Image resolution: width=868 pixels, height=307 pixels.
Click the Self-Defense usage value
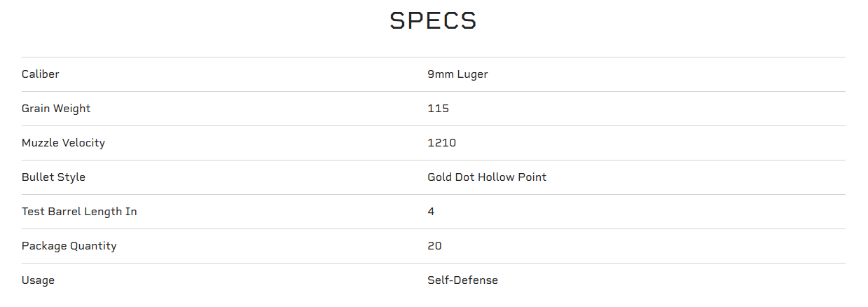pos(462,280)
